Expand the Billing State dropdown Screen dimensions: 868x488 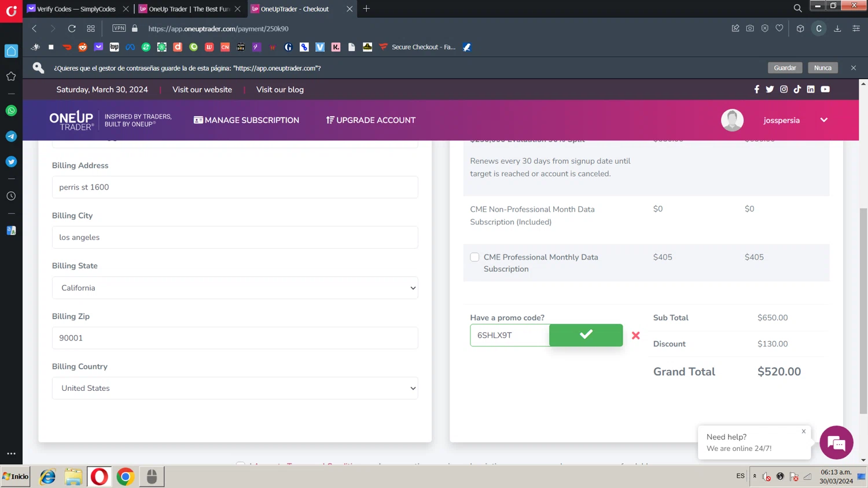(235, 288)
